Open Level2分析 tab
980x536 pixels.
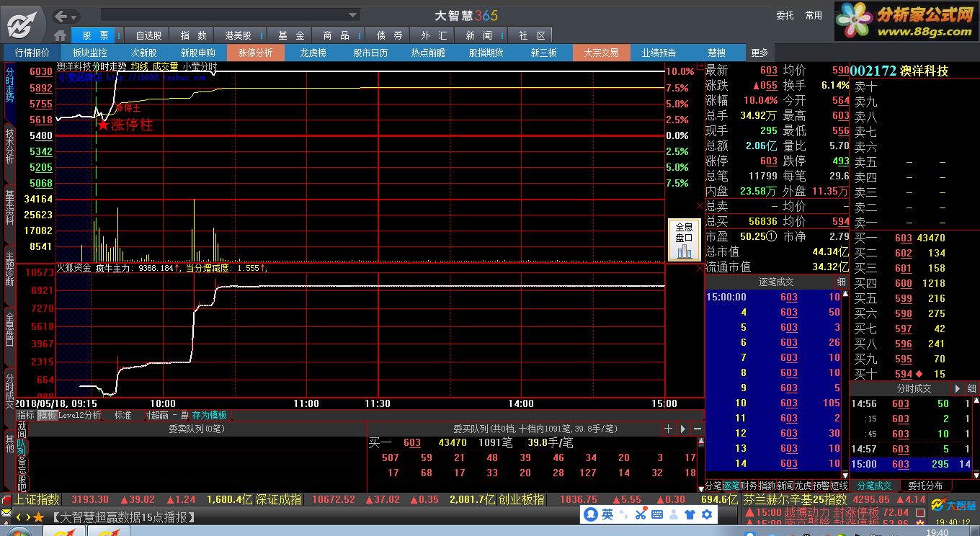click(x=80, y=415)
